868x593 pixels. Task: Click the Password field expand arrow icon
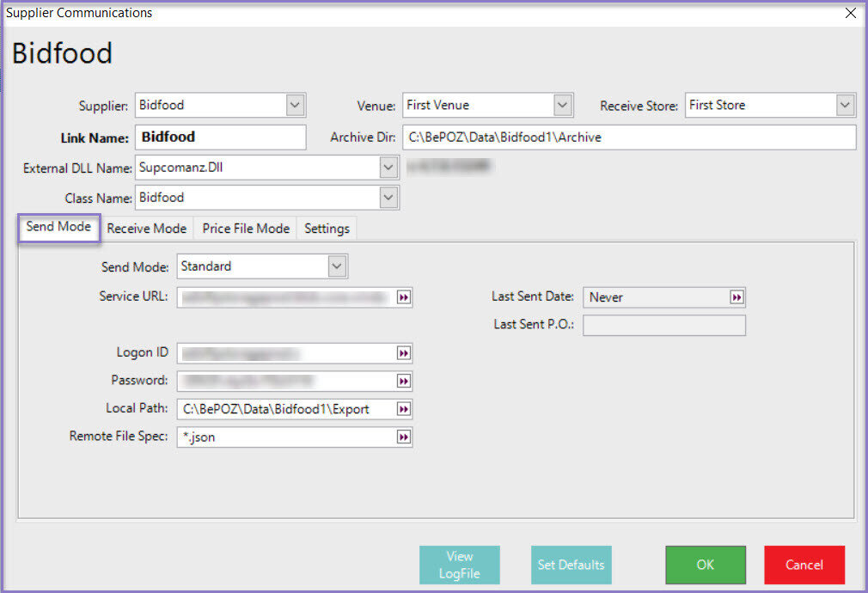(404, 381)
